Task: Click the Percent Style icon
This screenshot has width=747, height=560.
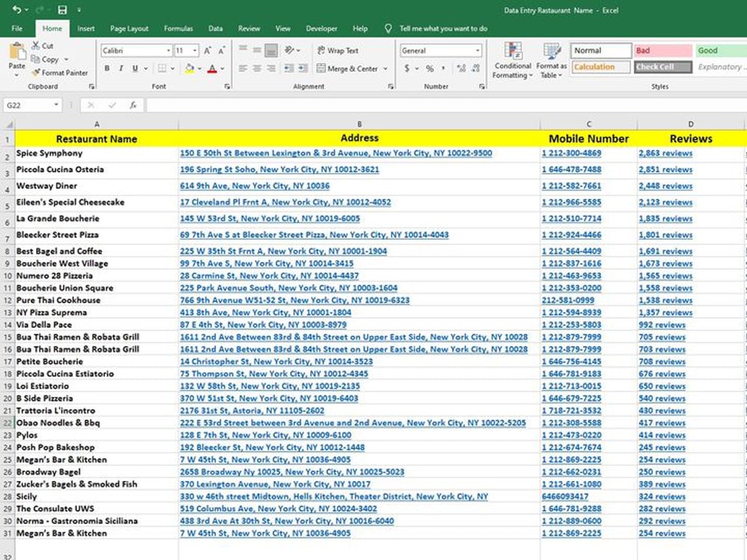Action: pyautogui.click(x=430, y=66)
